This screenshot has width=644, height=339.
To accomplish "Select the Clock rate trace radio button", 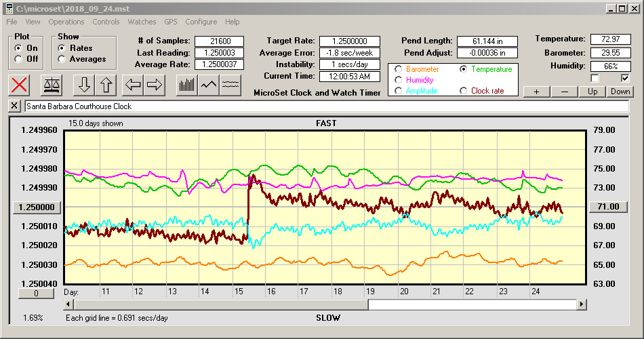I will (x=463, y=91).
